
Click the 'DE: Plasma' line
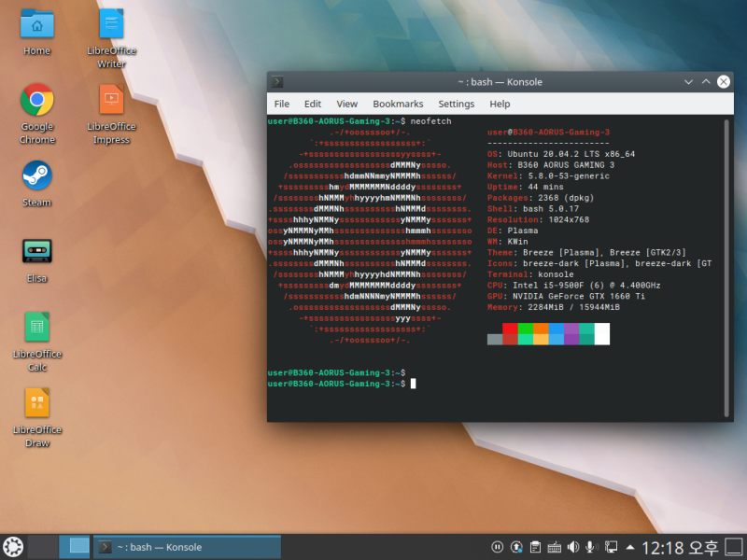513,231
